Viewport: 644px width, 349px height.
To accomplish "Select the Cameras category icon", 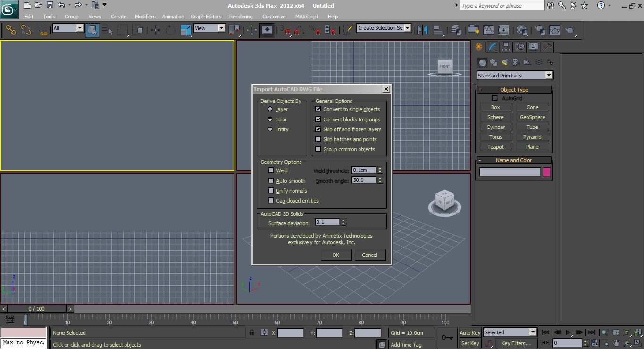I will tap(516, 62).
